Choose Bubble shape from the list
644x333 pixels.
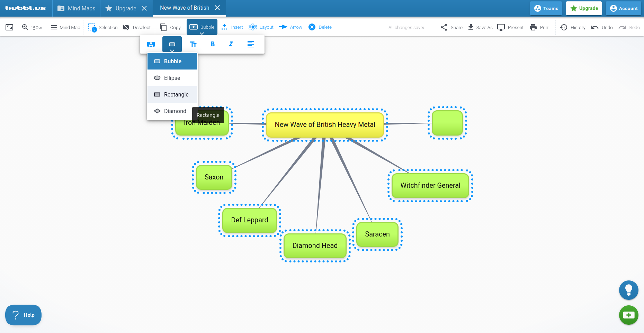tap(172, 61)
